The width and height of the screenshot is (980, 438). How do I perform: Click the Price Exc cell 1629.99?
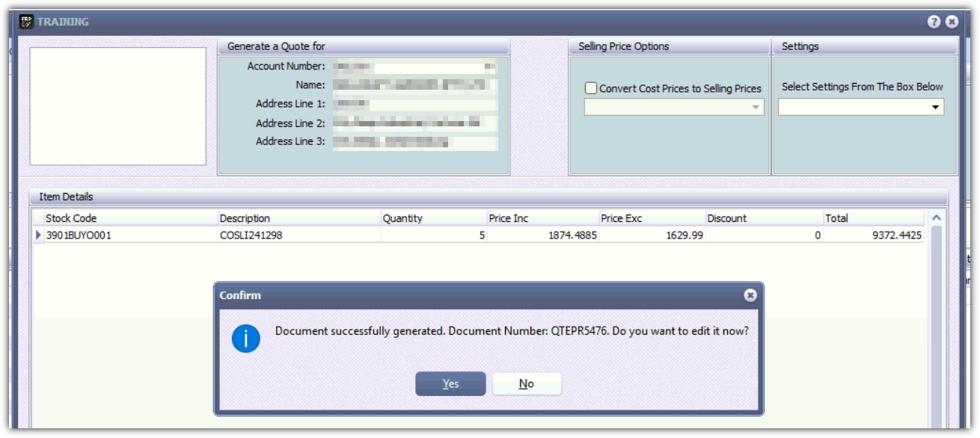point(652,235)
